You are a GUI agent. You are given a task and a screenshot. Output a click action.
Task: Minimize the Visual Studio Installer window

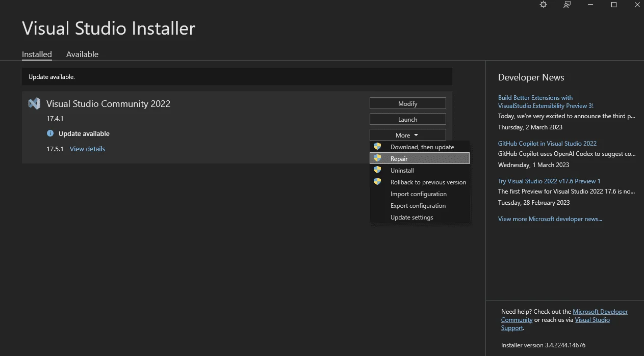(x=591, y=5)
